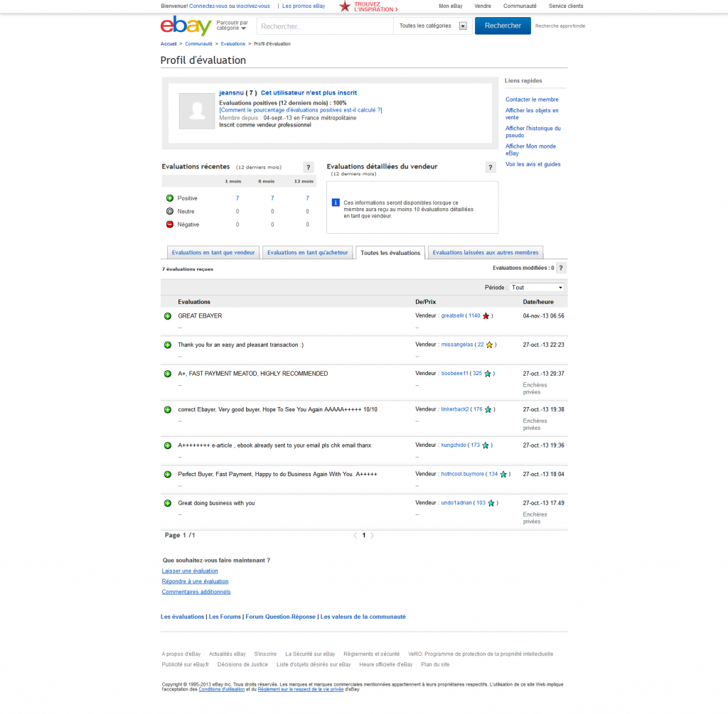This screenshot has height=714, width=728.
Task: Click Plan du site footer link
Action: click(435, 664)
